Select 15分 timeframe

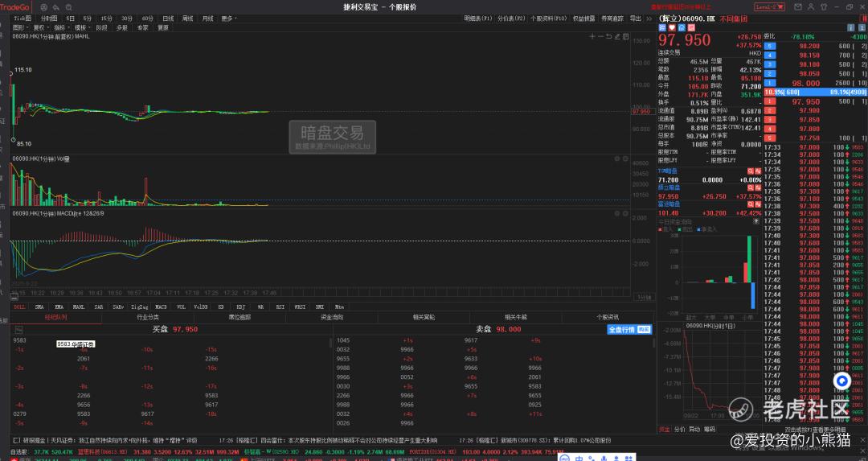click(x=106, y=19)
